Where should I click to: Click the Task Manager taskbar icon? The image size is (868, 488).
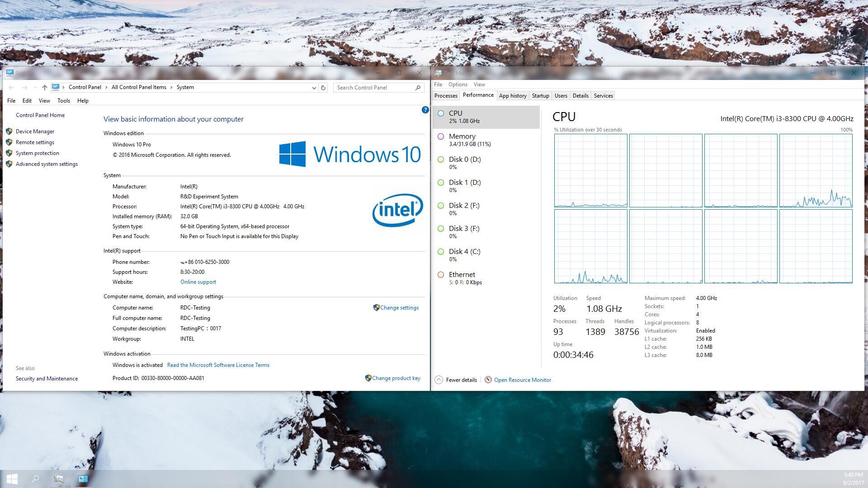[59, 479]
